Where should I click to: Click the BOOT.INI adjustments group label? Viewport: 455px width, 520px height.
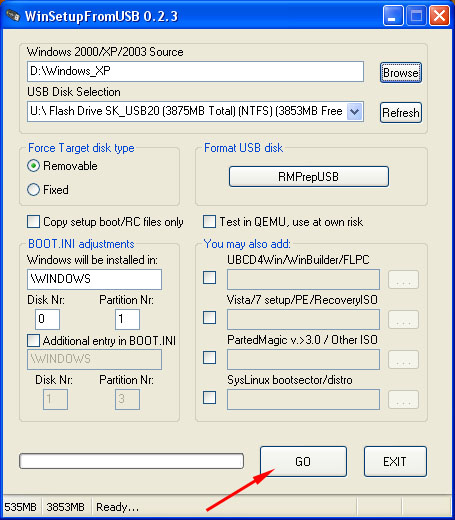(81, 244)
